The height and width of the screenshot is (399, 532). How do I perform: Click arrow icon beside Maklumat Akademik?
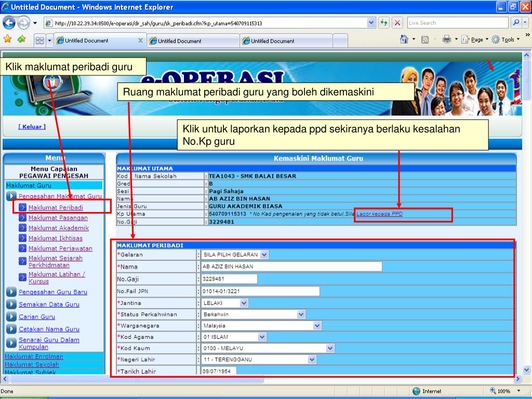pyautogui.click(x=23, y=228)
